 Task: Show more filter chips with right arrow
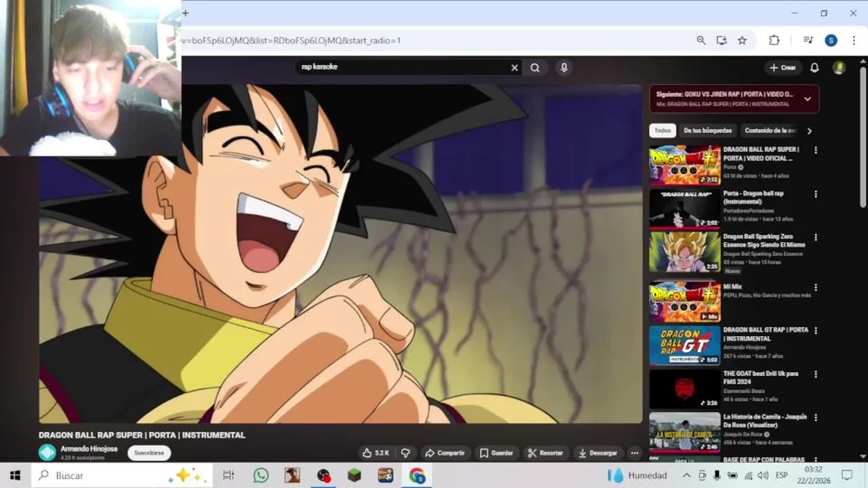coord(809,131)
